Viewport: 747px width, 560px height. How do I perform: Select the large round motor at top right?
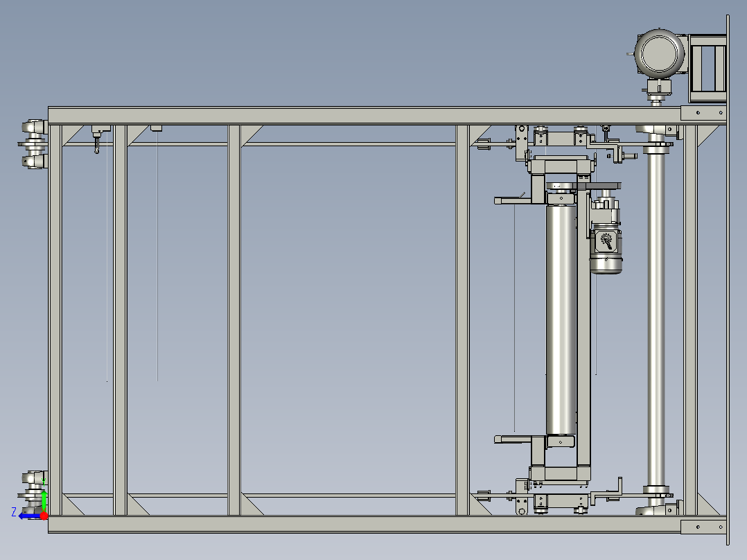pos(660,53)
